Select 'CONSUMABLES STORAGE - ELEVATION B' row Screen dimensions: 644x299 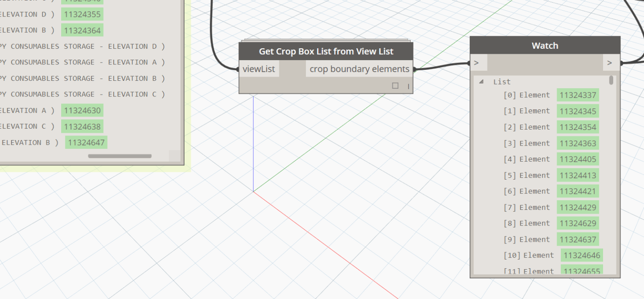(x=83, y=79)
